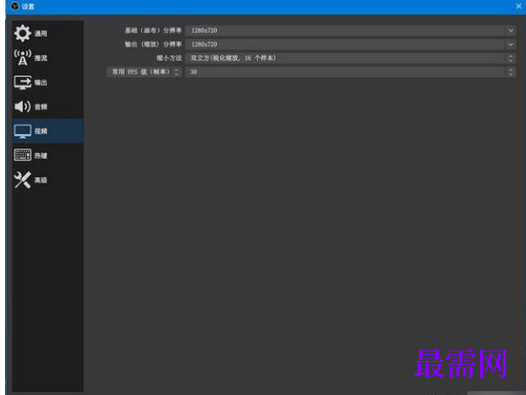
Task: Open the Audio (音频) speaker icon
Action: click(22, 107)
